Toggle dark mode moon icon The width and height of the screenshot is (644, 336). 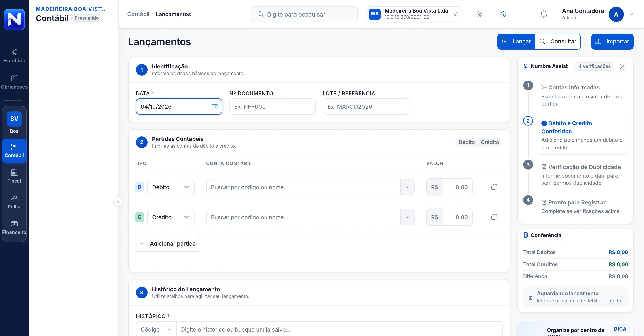[479, 14]
